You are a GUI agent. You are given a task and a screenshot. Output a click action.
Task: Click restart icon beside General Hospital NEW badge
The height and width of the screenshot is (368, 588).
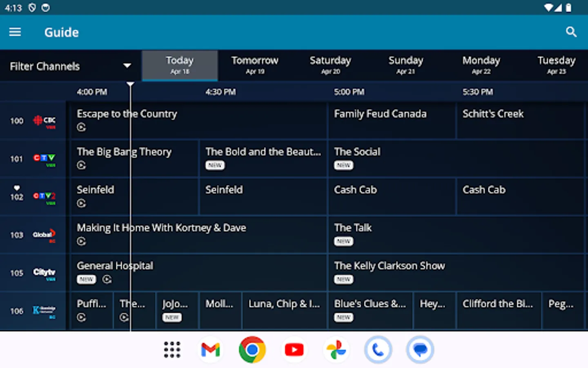(x=107, y=279)
